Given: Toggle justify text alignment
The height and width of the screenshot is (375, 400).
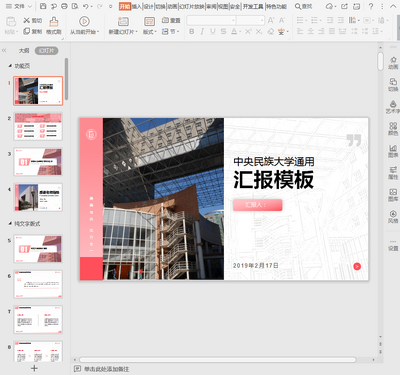Looking at the screenshot, I should point(332,31).
